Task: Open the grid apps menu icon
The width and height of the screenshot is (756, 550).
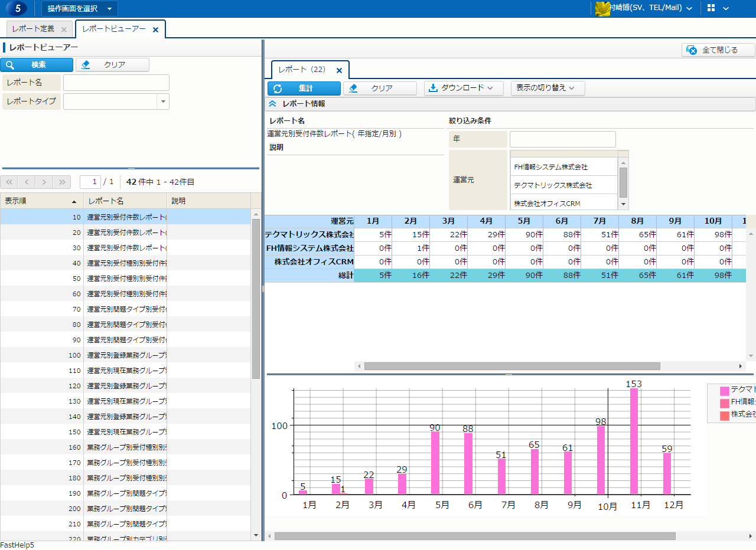Action: click(x=711, y=8)
